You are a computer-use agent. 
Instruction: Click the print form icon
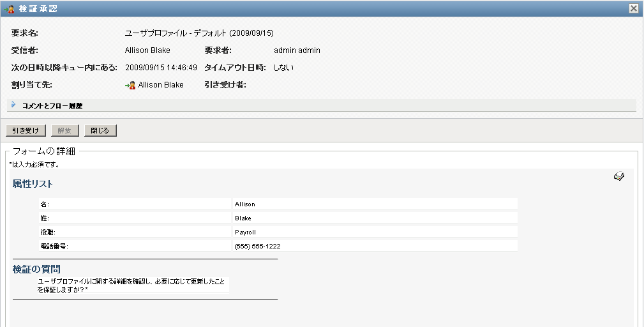[x=618, y=177]
